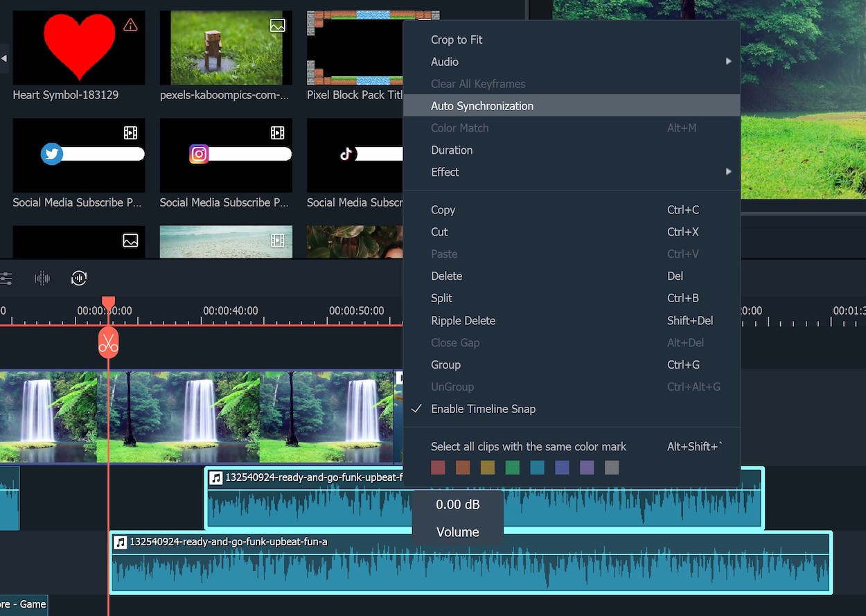Click the audio waveform icon in the timeline toolbar
This screenshot has width=866, height=616.
point(42,279)
